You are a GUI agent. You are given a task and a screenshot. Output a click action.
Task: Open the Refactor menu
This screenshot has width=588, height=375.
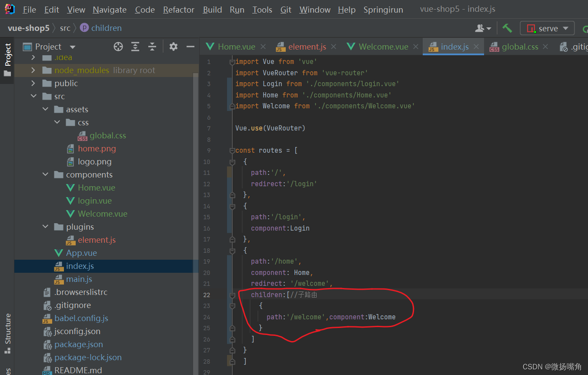pos(179,10)
